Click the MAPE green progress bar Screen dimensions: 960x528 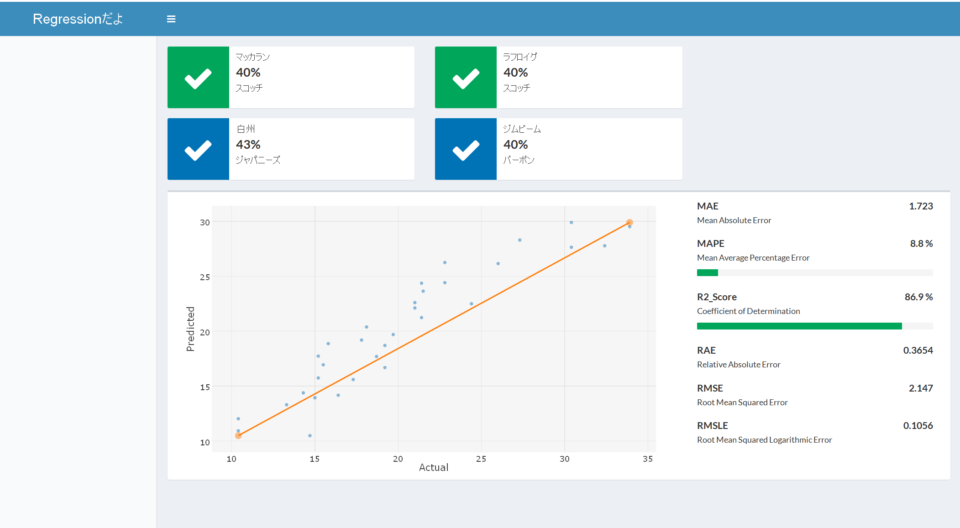[707, 272]
